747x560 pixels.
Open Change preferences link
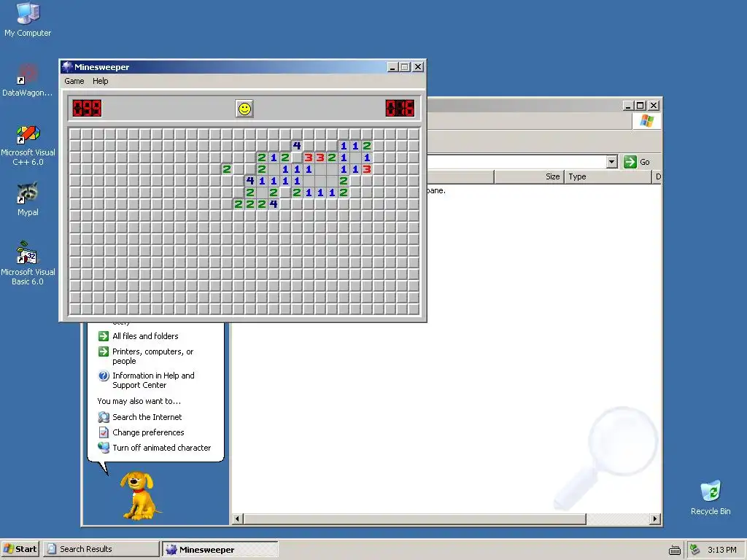coord(148,432)
